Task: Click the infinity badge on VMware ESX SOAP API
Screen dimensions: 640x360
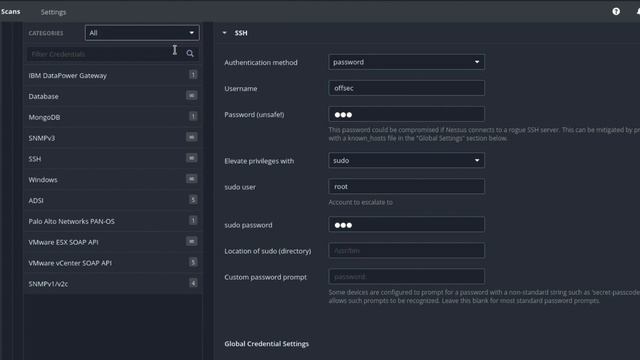Action: (191, 241)
